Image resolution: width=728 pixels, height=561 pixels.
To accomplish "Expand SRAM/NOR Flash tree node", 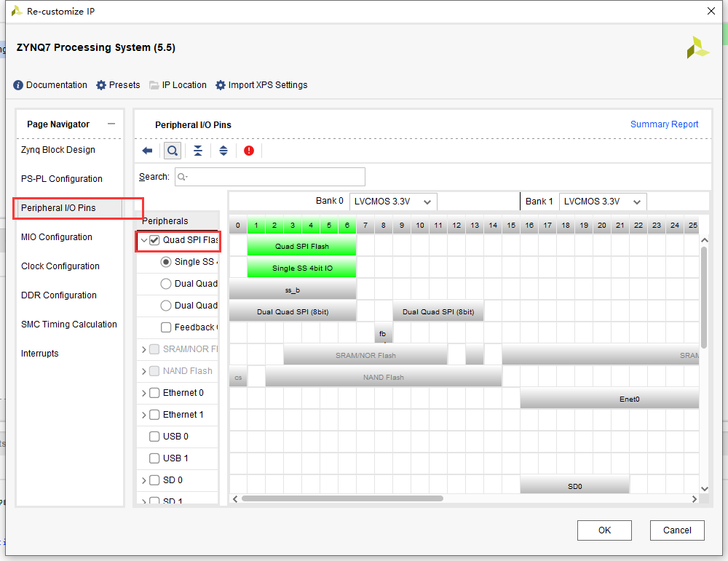I will (x=144, y=349).
